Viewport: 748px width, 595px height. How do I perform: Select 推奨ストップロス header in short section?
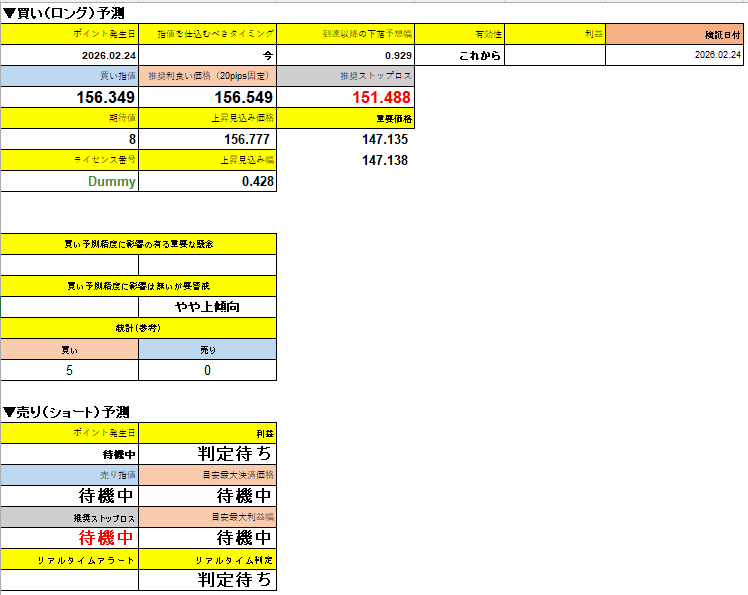[70, 517]
